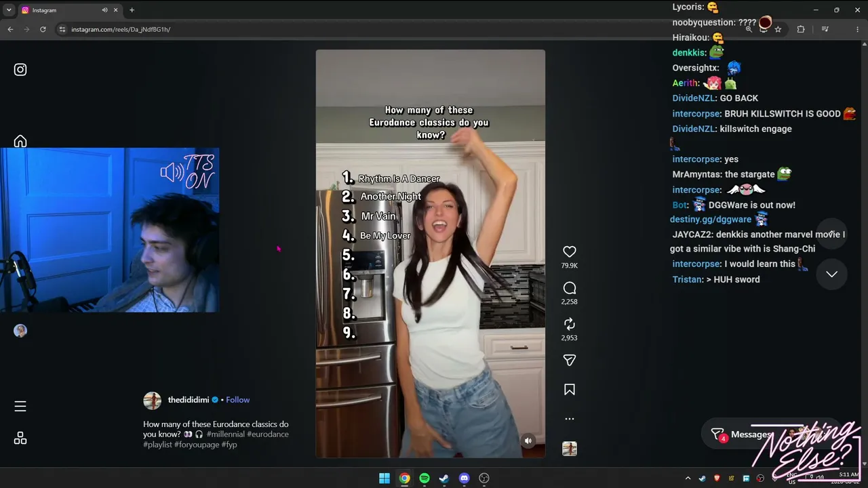
Task: Open the Windows Start menu
Action: (384, 479)
